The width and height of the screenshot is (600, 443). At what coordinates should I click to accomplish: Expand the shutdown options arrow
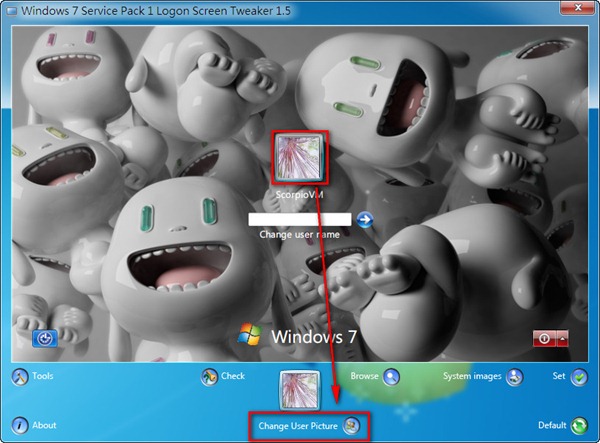[x=562, y=339]
